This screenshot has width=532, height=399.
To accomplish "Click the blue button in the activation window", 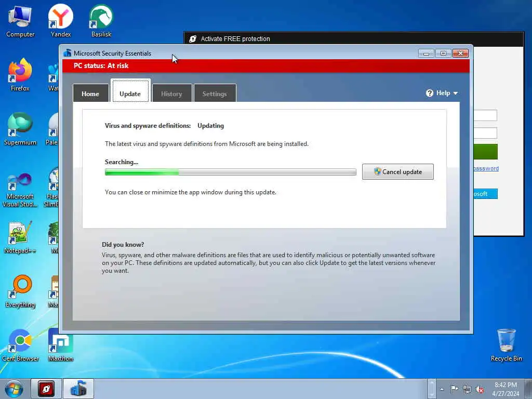I will (x=486, y=194).
